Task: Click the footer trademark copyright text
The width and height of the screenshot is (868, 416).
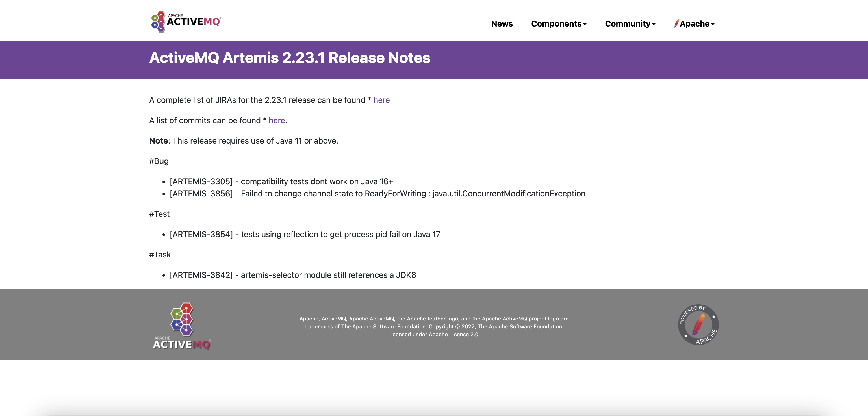Action: (434, 326)
